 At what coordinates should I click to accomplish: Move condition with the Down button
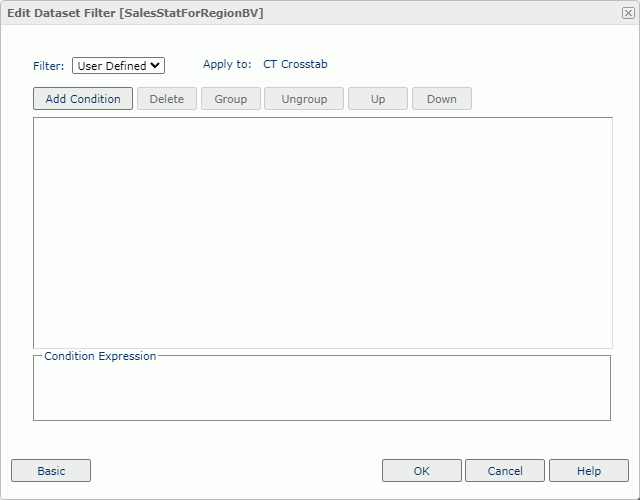tap(442, 99)
